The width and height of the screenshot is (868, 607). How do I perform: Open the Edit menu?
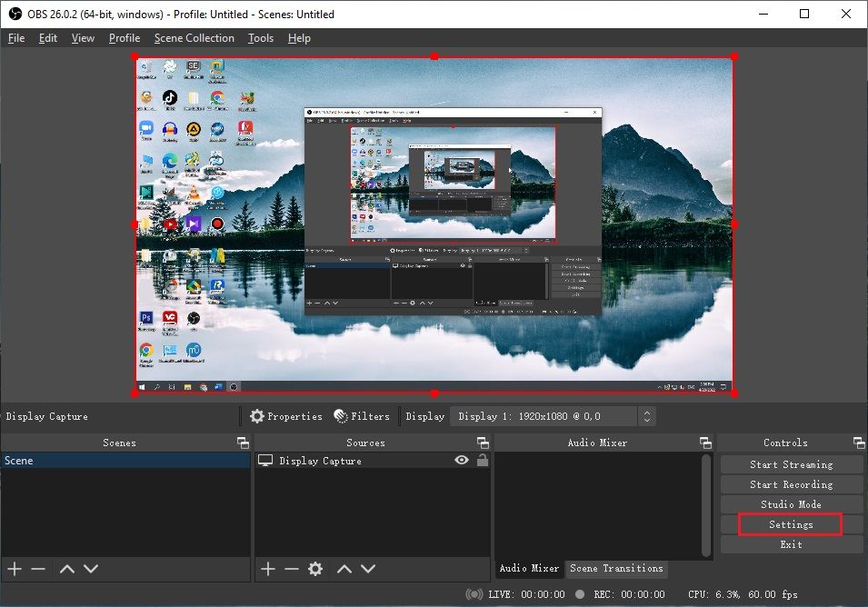point(47,38)
